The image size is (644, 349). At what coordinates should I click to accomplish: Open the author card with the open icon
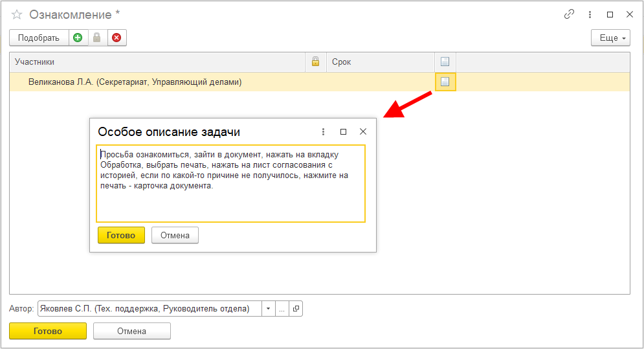pos(296,309)
